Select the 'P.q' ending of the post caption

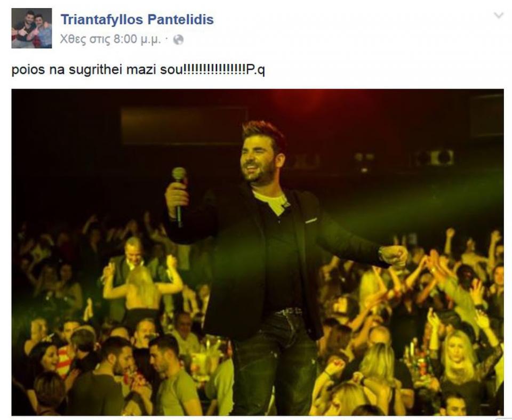255,69
